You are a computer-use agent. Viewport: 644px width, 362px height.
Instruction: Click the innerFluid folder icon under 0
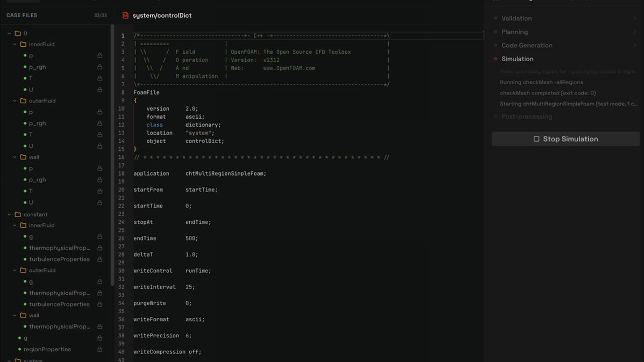(23, 45)
